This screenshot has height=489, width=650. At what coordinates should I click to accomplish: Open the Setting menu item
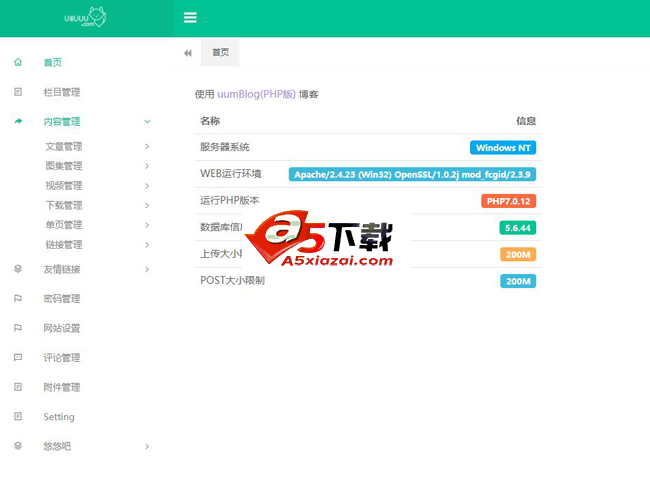point(59,417)
